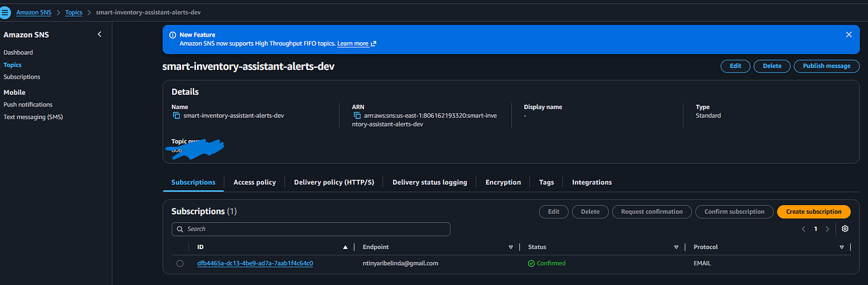Click the EMAIL protocol cell
The width and height of the screenshot is (868, 285).
click(x=702, y=263)
